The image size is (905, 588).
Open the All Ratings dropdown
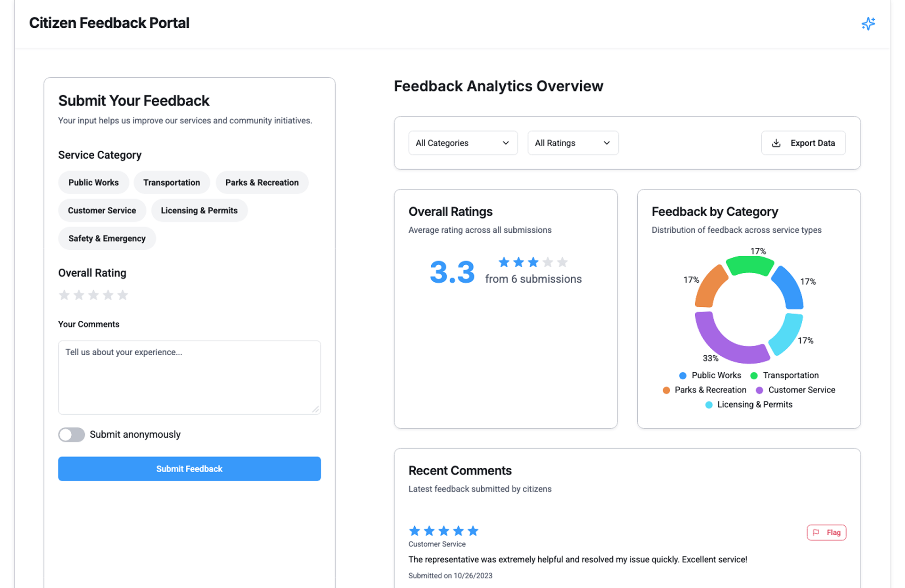point(573,143)
